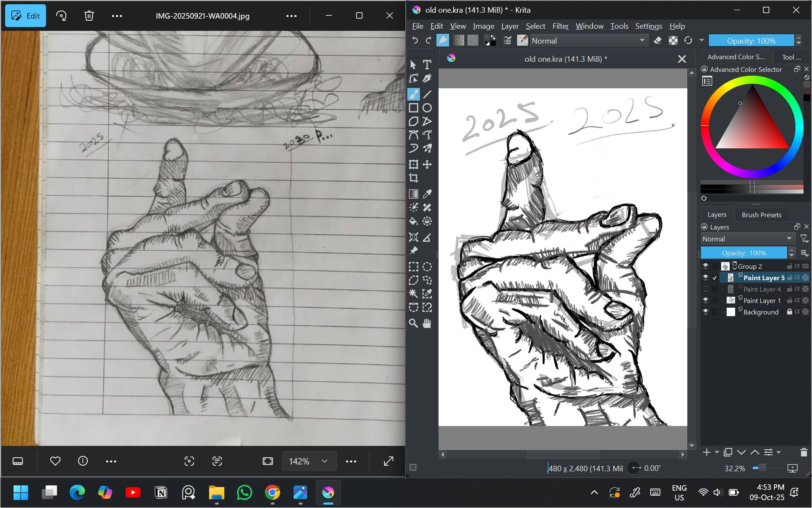Image resolution: width=812 pixels, height=508 pixels.
Task: Pick the Color Sampler eyedropper tool
Action: click(x=427, y=194)
